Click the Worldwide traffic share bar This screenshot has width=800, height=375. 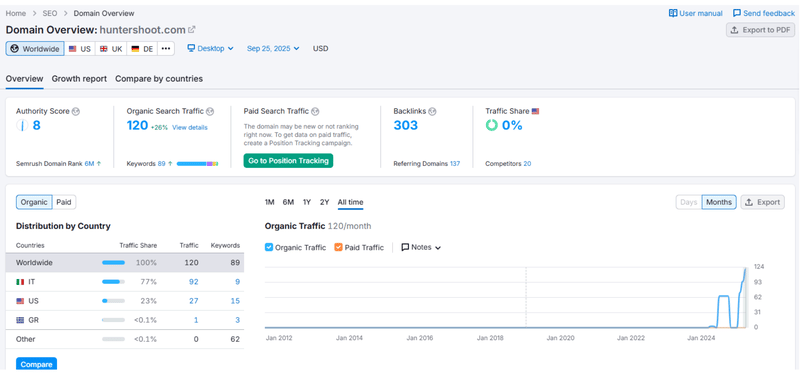[x=113, y=263]
